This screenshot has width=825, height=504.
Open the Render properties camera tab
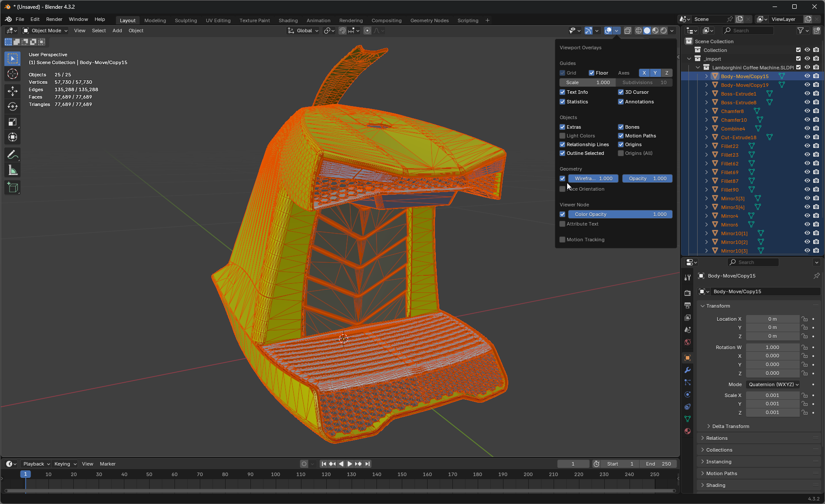[x=688, y=292]
